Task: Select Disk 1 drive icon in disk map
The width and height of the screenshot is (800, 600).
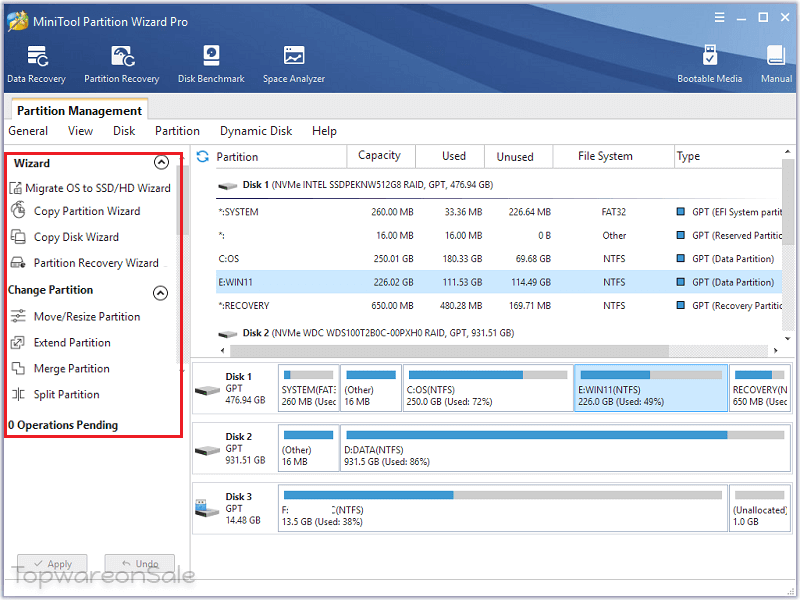Action: coord(207,391)
